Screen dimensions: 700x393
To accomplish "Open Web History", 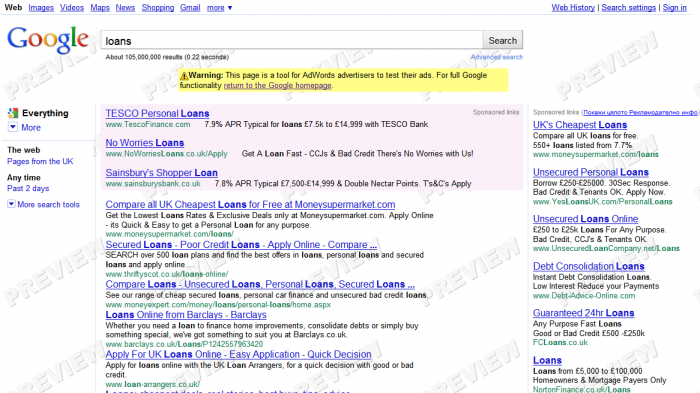I will pos(573,8).
